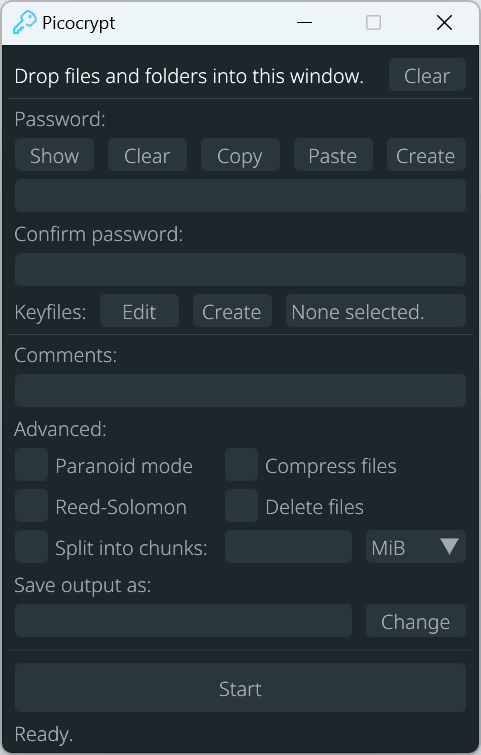
Task: Clear the dropped files list at top
Action: [x=427, y=75]
